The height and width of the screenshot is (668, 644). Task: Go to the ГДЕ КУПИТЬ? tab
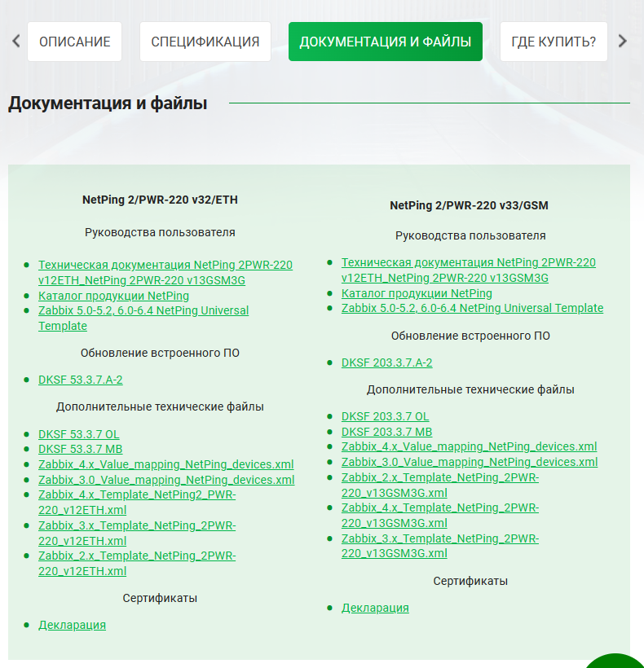(553, 42)
